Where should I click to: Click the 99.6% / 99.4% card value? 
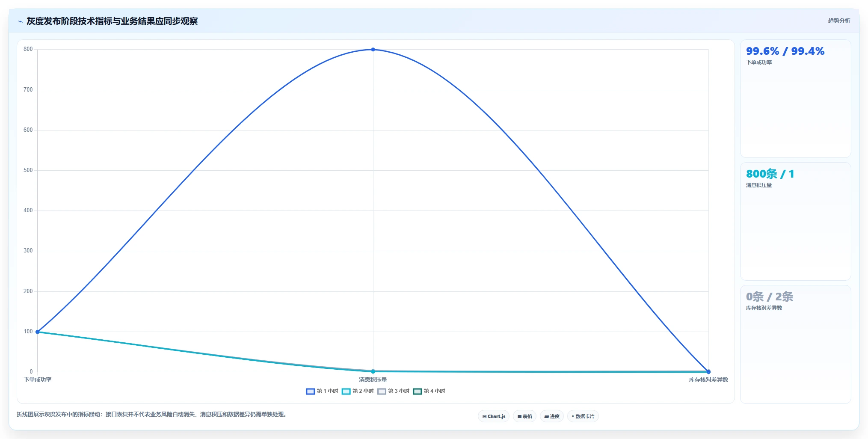(x=785, y=51)
